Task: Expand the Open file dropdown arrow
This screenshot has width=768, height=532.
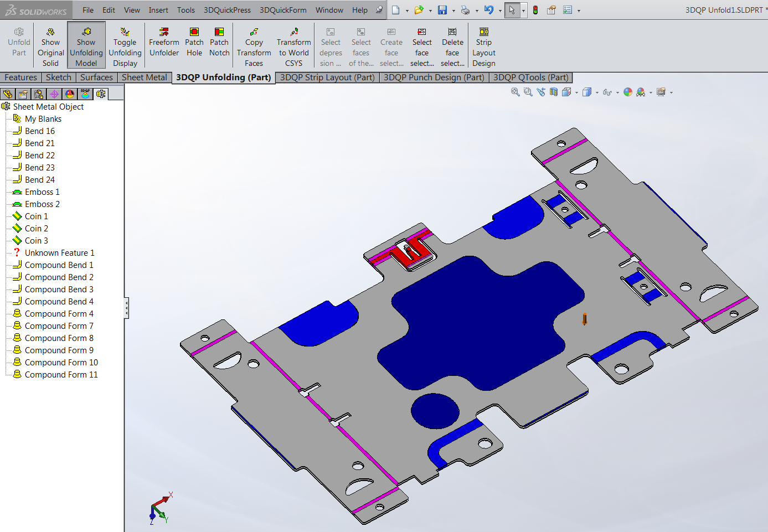Action: 430,11
